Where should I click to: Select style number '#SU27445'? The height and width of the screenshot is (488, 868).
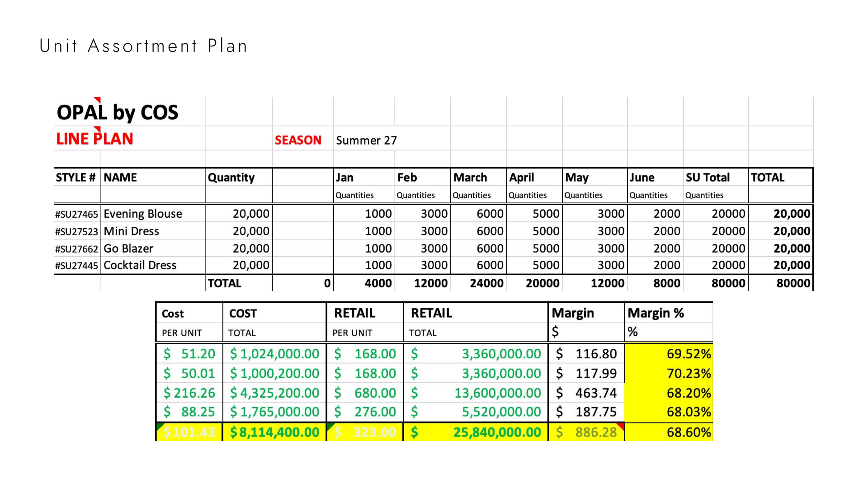(x=76, y=266)
